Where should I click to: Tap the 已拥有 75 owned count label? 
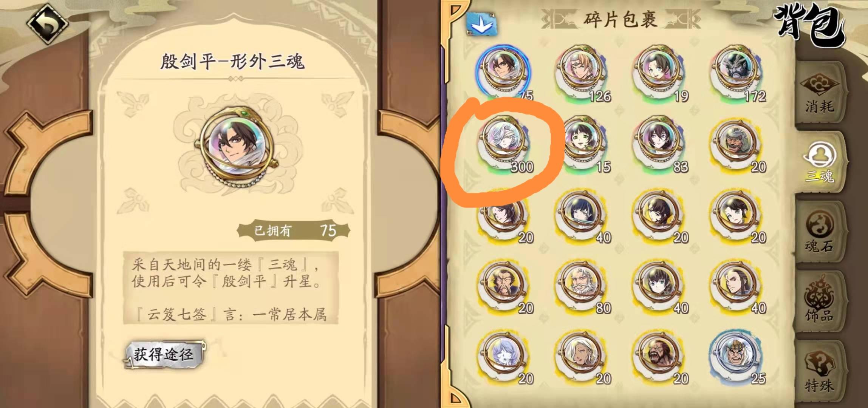[x=293, y=230]
